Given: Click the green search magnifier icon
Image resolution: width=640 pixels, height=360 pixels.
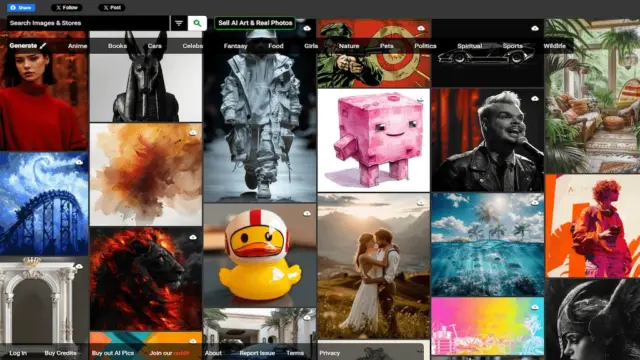Looking at the screenshot, I should tap(197, 23).
